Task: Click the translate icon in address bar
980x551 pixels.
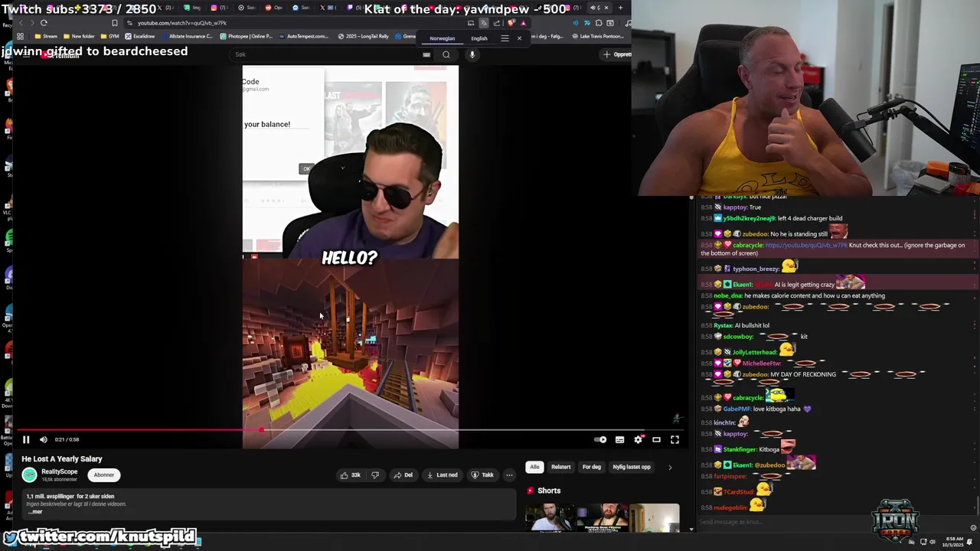Action: click(x=483, y=23)
